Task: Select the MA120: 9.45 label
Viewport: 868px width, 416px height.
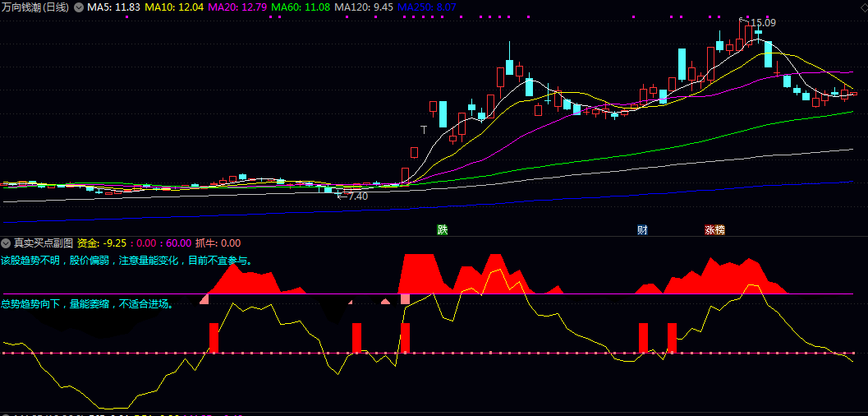Action: (x=365, y=7)
